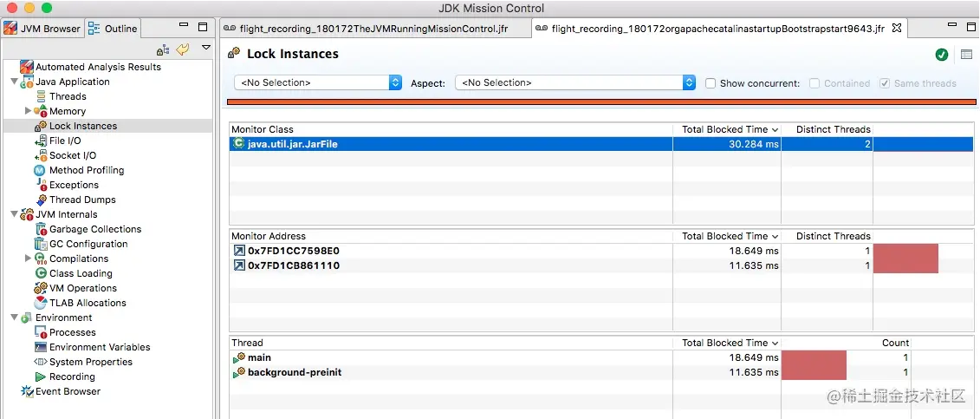Click the Class Loading icon
The height and width of the screenshot is (419, 980).
41,273
